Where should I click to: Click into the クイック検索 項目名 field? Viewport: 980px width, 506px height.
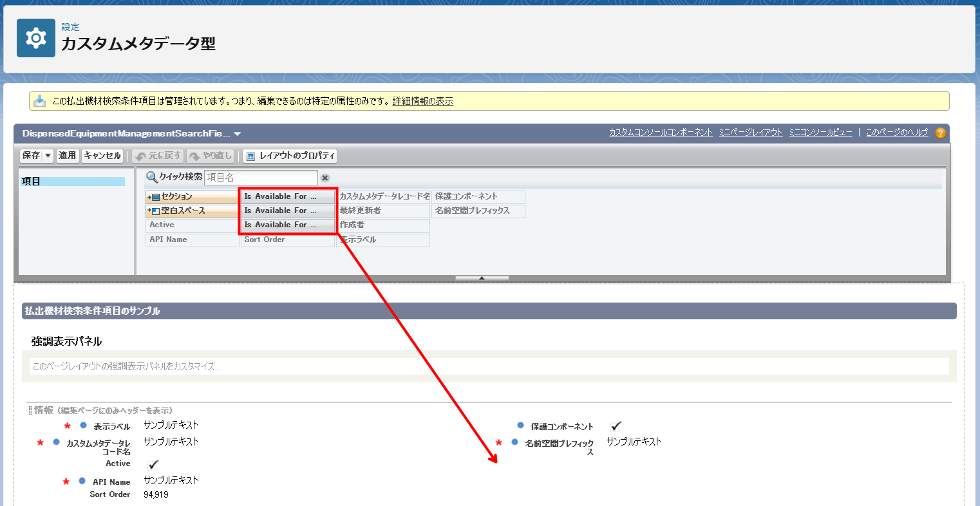[261, 178]
